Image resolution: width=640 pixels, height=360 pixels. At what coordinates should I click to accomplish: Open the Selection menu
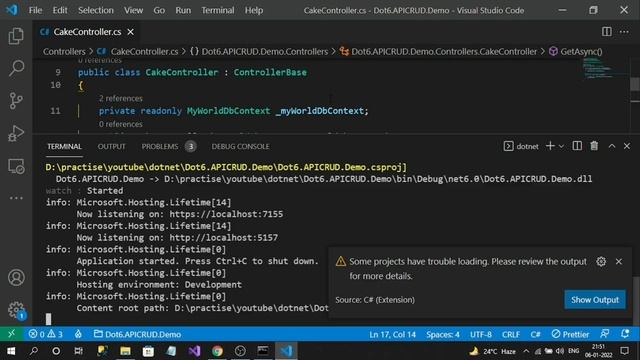tap(96, 10)
